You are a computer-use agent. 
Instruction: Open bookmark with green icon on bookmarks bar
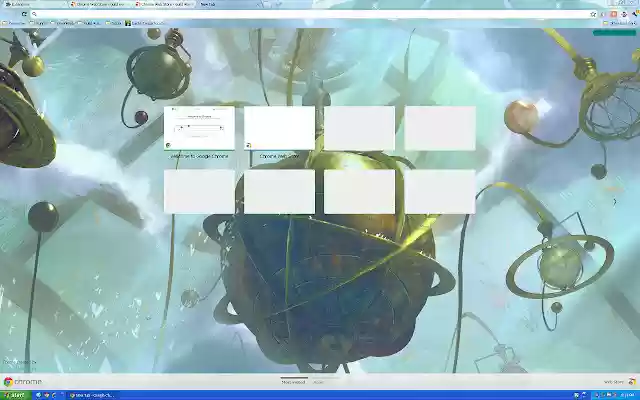point(145,23)
